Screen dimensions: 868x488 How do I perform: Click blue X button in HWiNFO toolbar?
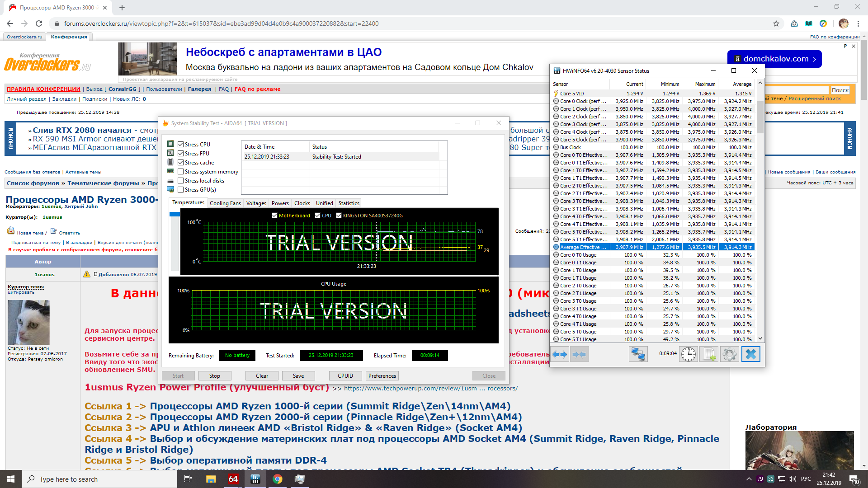[x=750, y=354]
